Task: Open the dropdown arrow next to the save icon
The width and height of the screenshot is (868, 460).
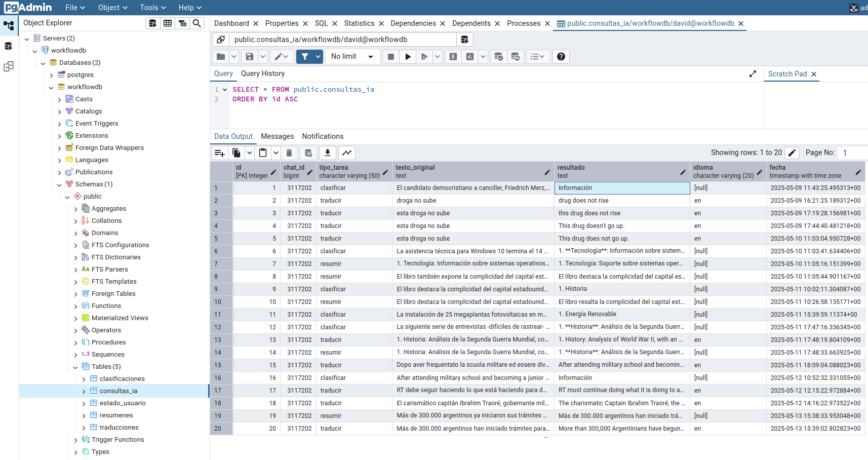Action: 263,57
